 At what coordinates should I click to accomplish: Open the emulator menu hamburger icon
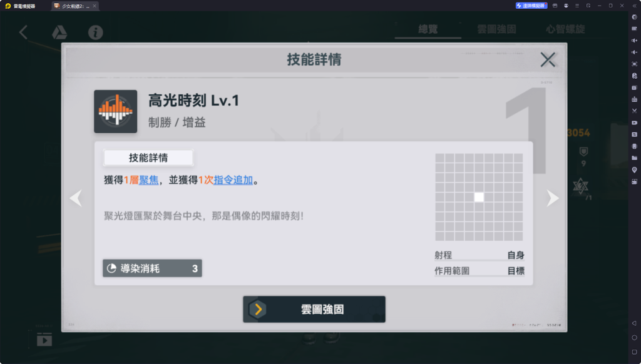[577, 6]
